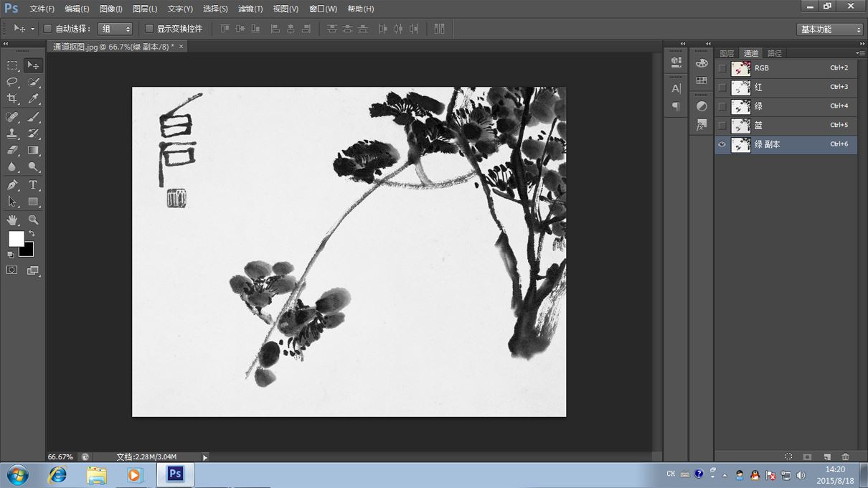Open the Color panel palette icon

click(x=702, y=63)
